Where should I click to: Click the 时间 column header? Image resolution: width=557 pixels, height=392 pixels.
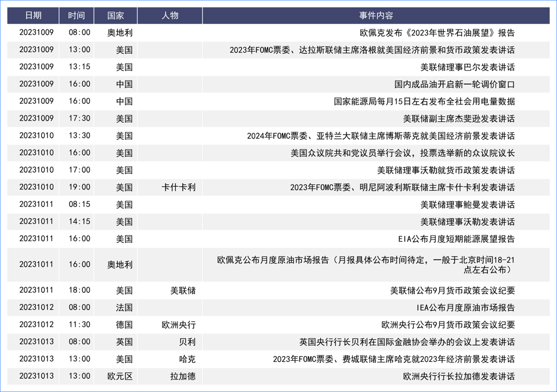point(77,16)
